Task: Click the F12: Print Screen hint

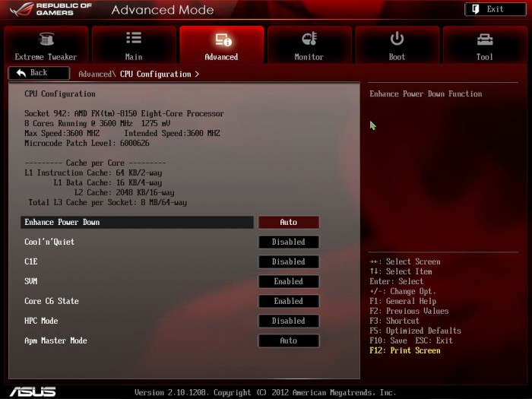Action: tap(405, 350)
